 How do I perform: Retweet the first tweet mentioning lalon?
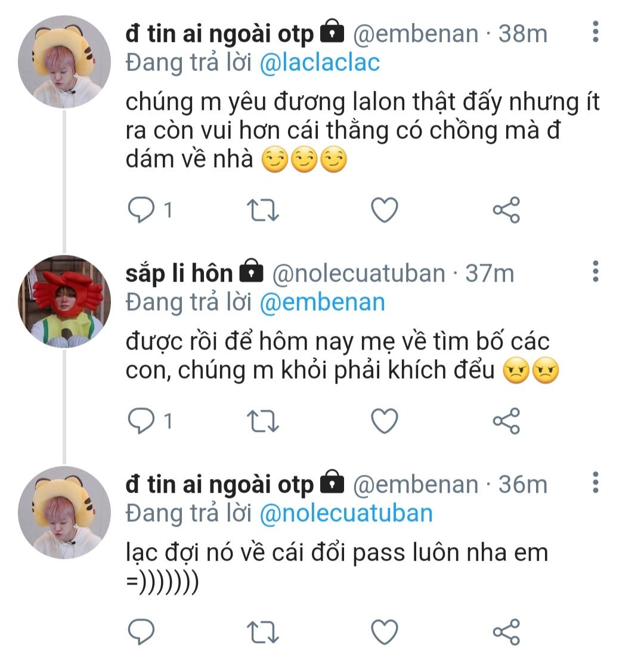[x=263, y=210]
